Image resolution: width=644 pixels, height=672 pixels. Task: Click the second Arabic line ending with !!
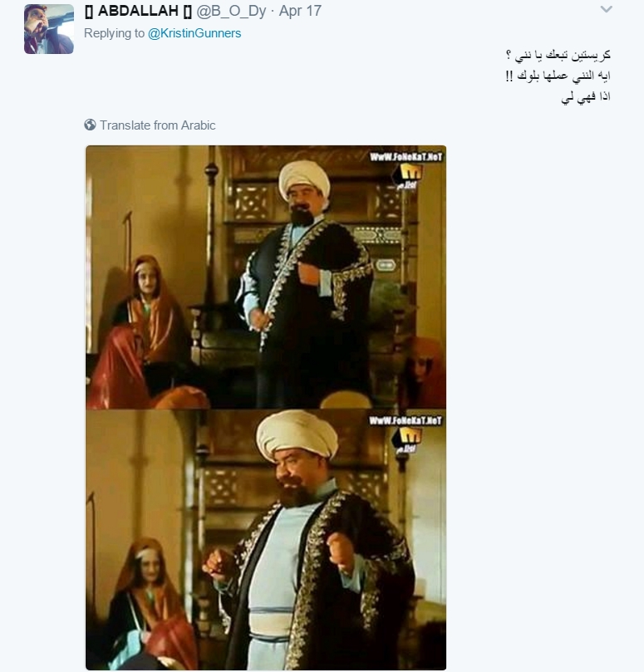[558, 76]
